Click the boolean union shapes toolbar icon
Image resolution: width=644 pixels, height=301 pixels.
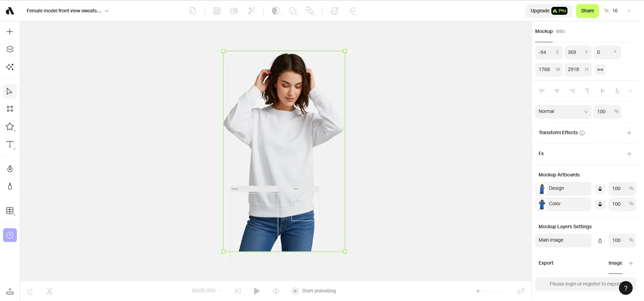coord(293,11)
